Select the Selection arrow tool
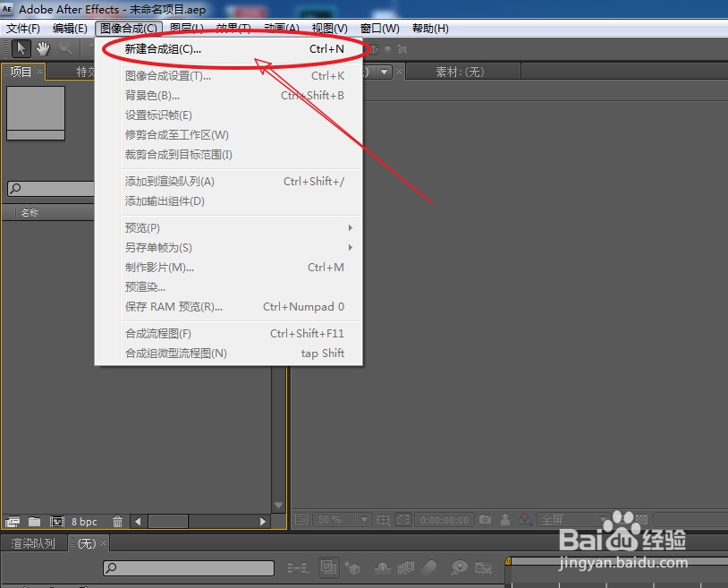 [x=21, y=48]
